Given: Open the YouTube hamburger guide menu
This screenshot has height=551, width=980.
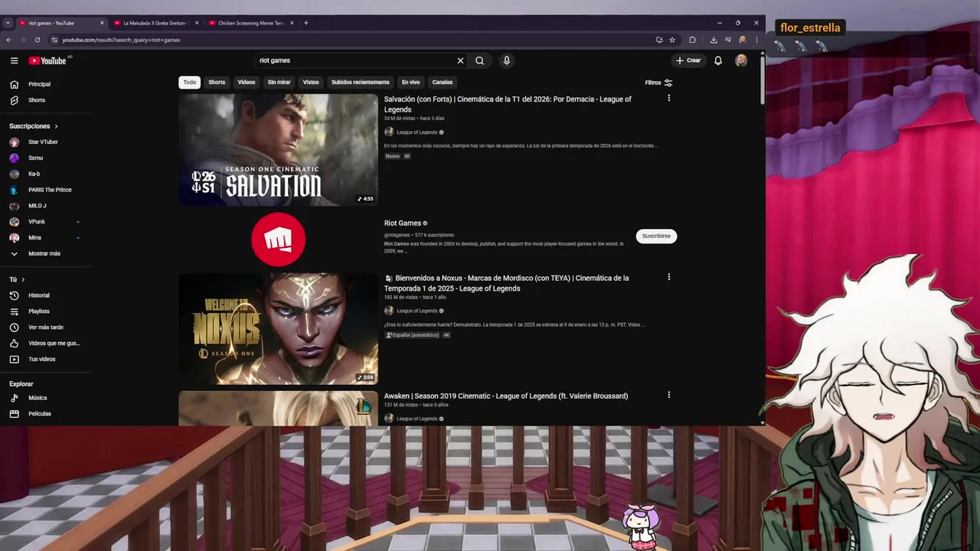Looking at the screenshot, I should click(14, 60).
